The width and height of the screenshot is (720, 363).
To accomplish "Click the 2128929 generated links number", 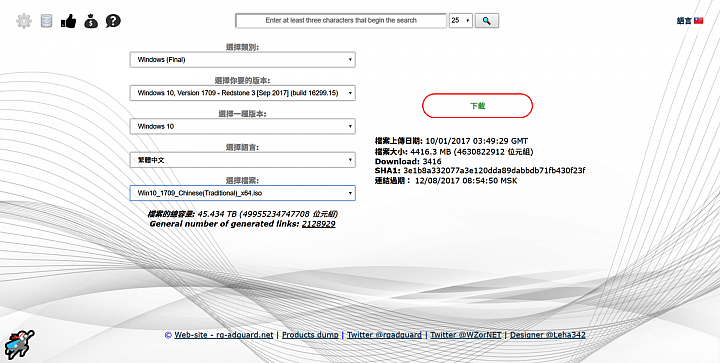I will [x=318, y=224].
